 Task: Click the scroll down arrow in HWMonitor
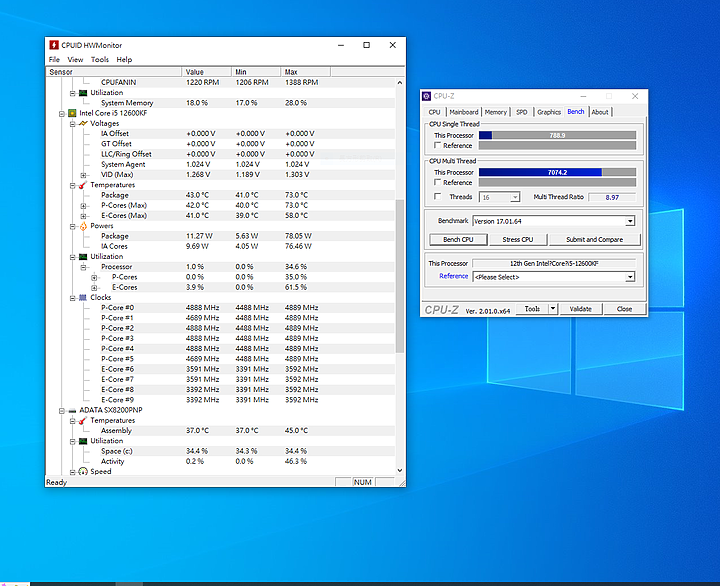pyautogui.click(x=399, y=470)
